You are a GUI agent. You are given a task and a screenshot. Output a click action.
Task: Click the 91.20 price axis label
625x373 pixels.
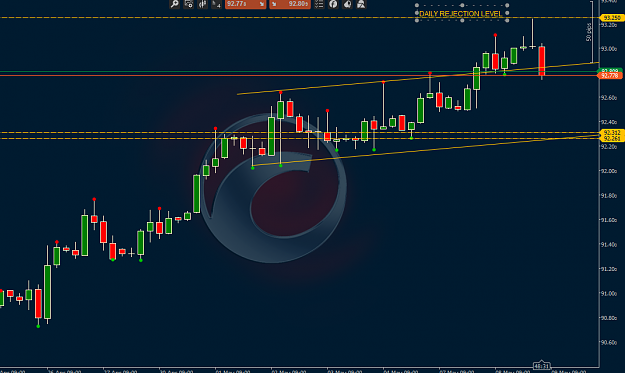click(x=609, y=269)
